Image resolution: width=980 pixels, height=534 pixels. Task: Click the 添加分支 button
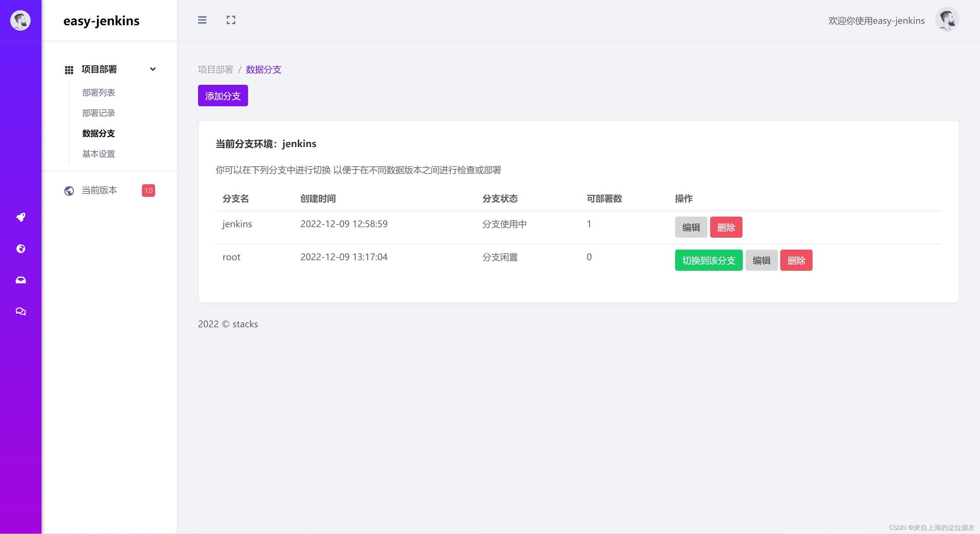point(223,96)
